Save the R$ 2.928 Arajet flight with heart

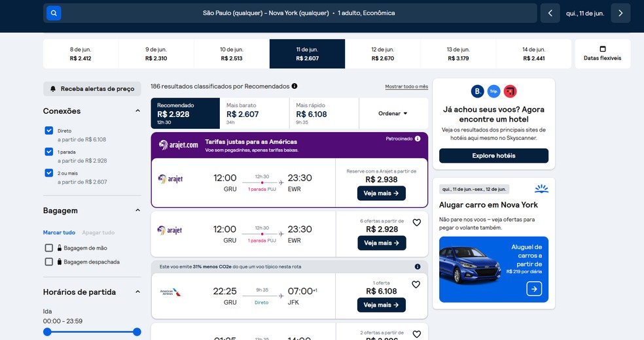tap(416, 222)
